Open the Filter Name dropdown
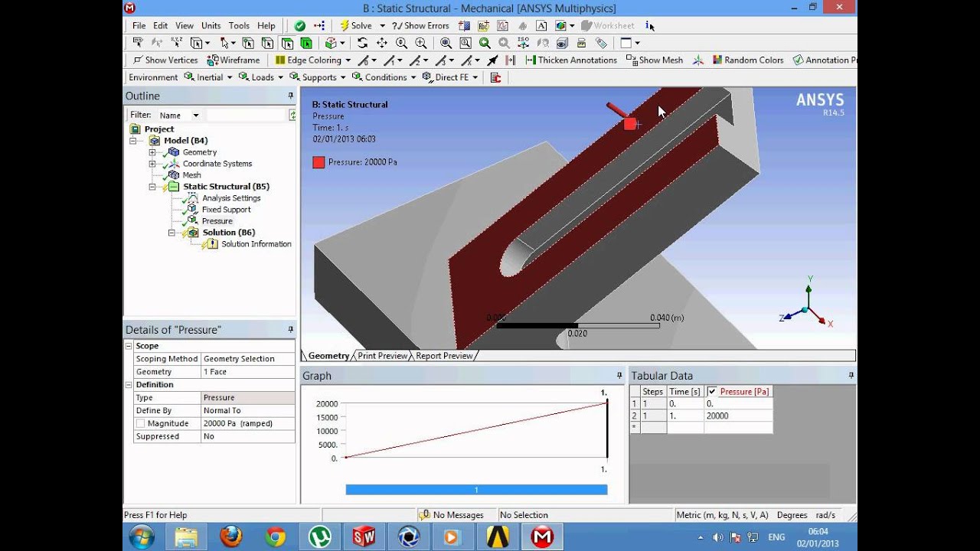Viewport: 980px width, 551px height. 196,115
